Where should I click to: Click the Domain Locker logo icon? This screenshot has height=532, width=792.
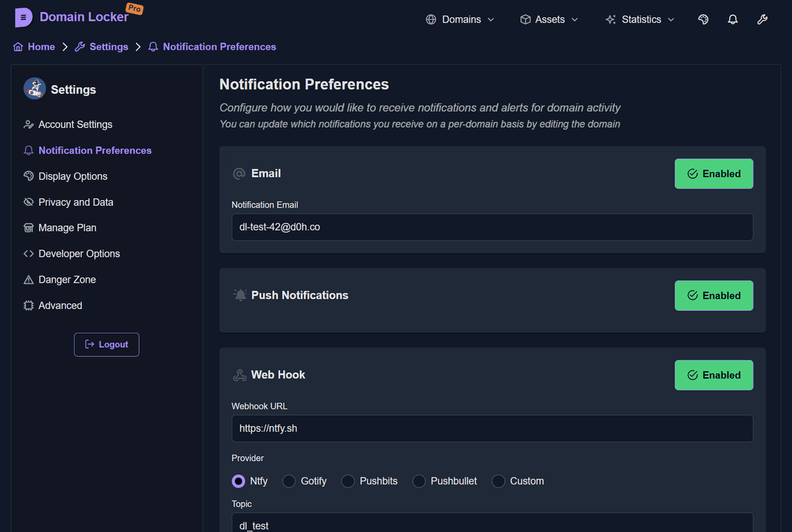click(x=23, y=18)
